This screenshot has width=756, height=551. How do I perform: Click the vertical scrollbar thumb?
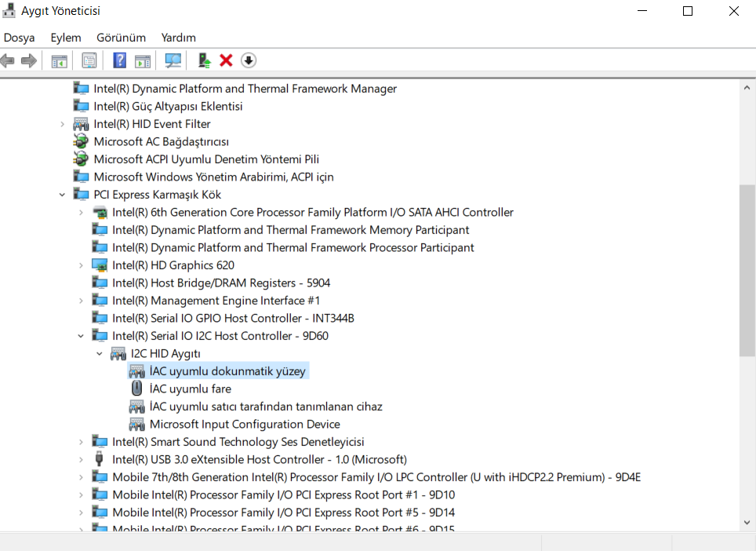click(747, 270)
